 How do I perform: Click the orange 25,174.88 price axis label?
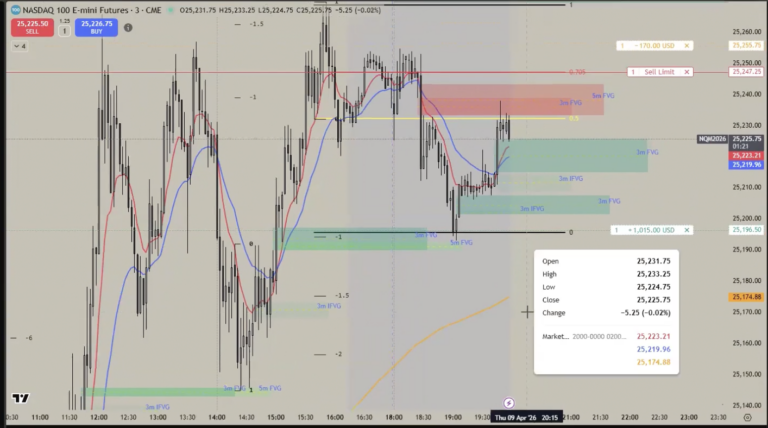[746, 297]
